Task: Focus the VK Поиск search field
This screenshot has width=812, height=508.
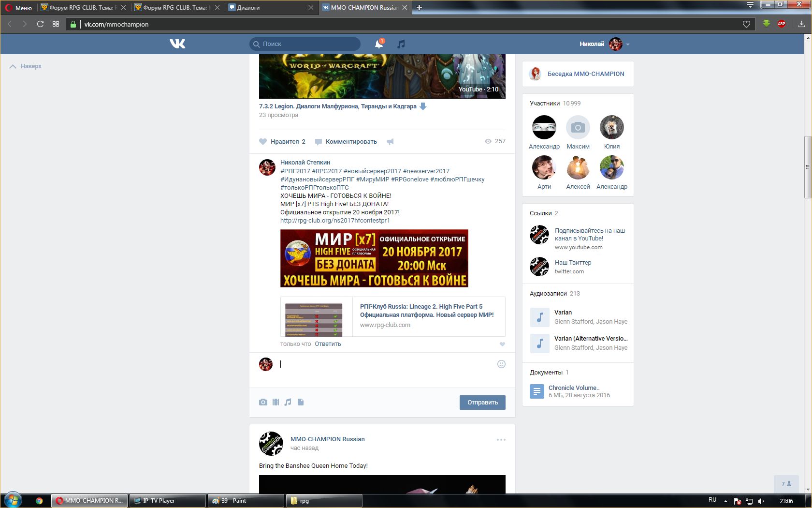Action: (305, 44)
